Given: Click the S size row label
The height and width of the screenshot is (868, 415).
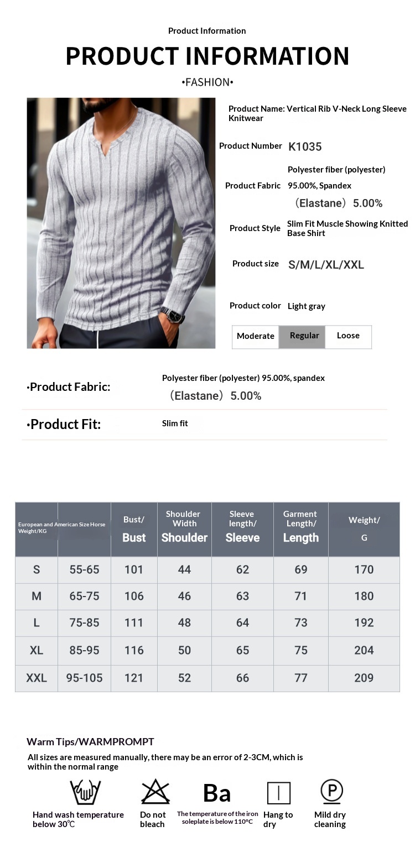Looking at the screenshot, I should point(37,569).
